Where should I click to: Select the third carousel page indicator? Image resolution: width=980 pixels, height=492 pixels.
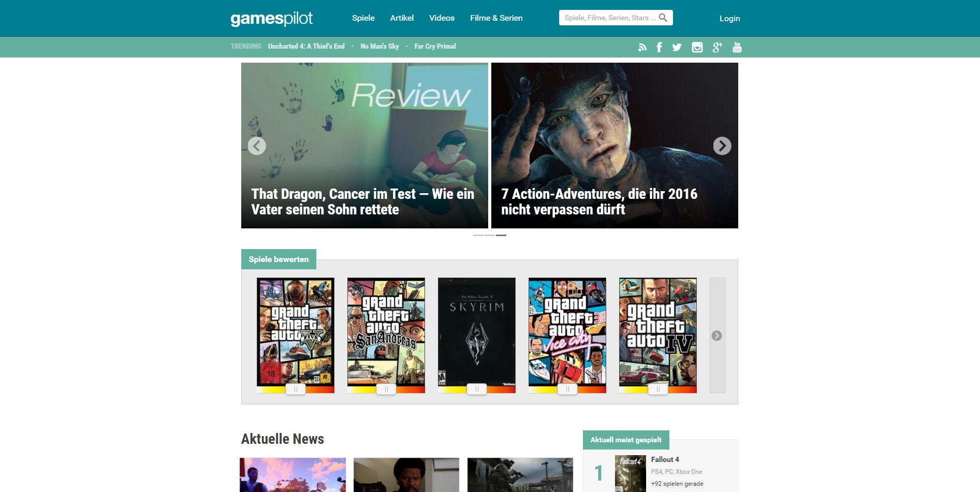point(501,235)
